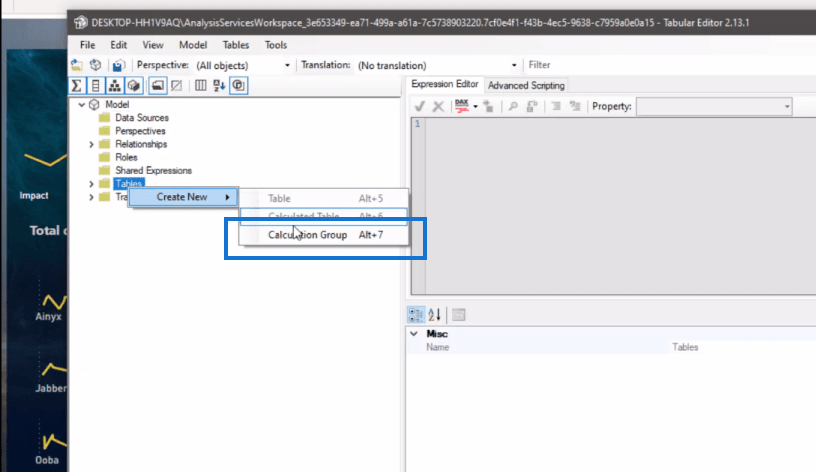Click the Categorized view icon in properties

tap(416, 314)
